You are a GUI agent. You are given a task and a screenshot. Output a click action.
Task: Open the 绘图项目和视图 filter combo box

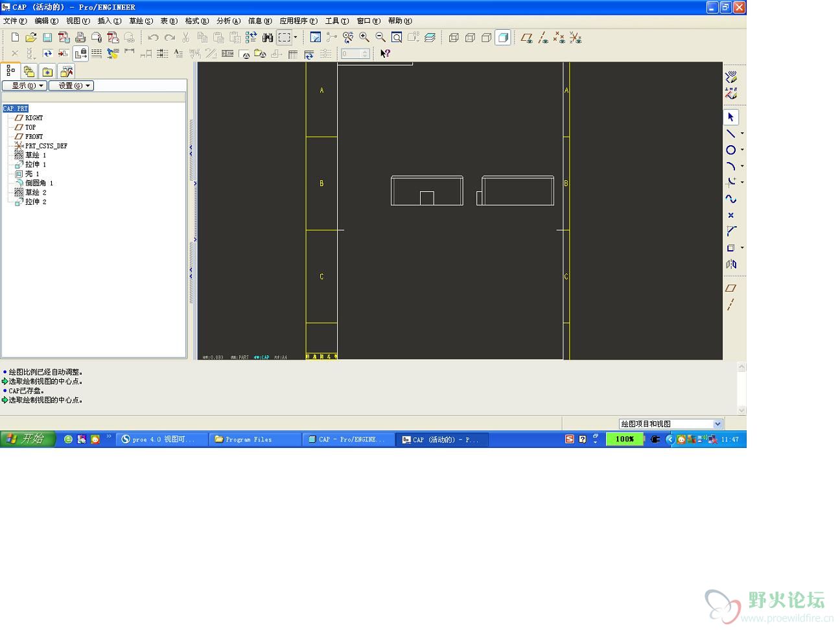click(671, 424)
